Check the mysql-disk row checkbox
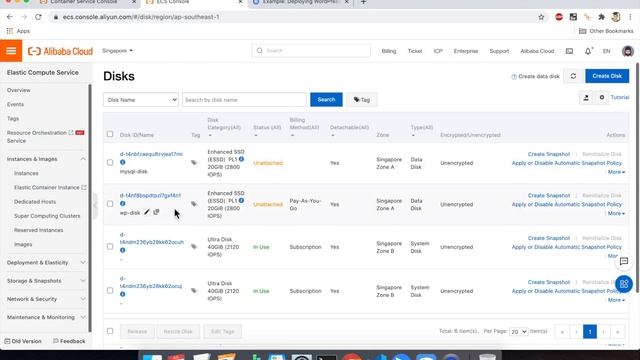The height and width of the screenshot is (360, 640). tap(110, 162)
